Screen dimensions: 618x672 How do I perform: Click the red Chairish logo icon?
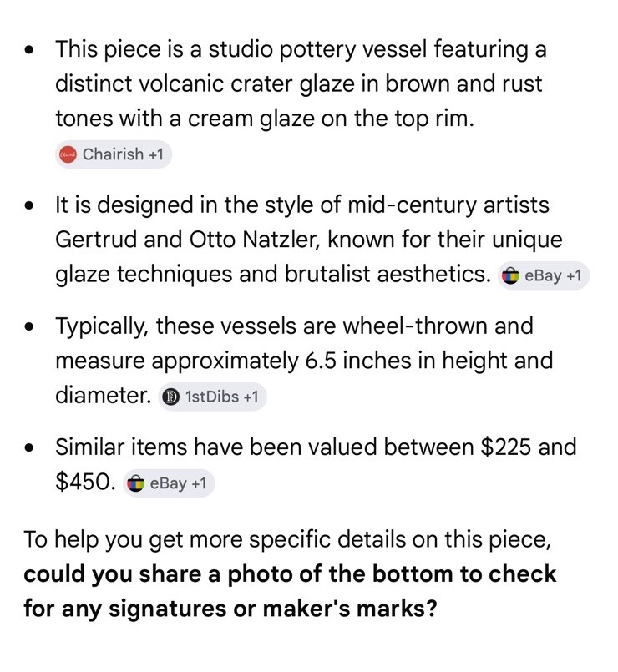tap(68, 154)
